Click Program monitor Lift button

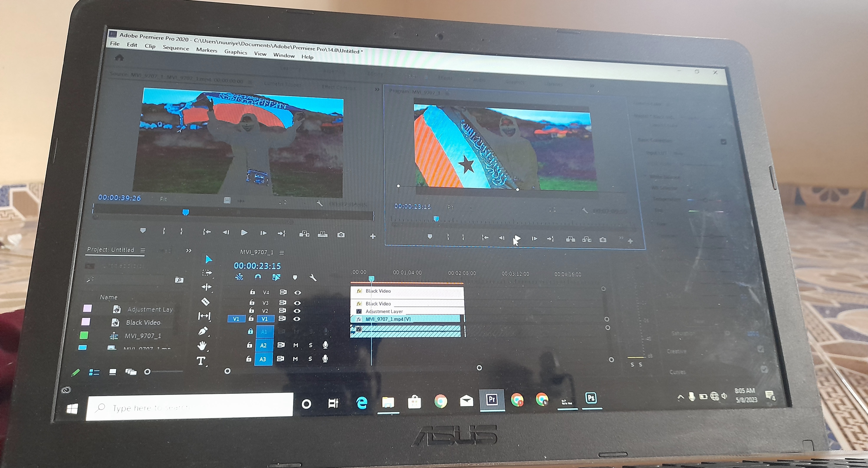click(x=570, y=239)
